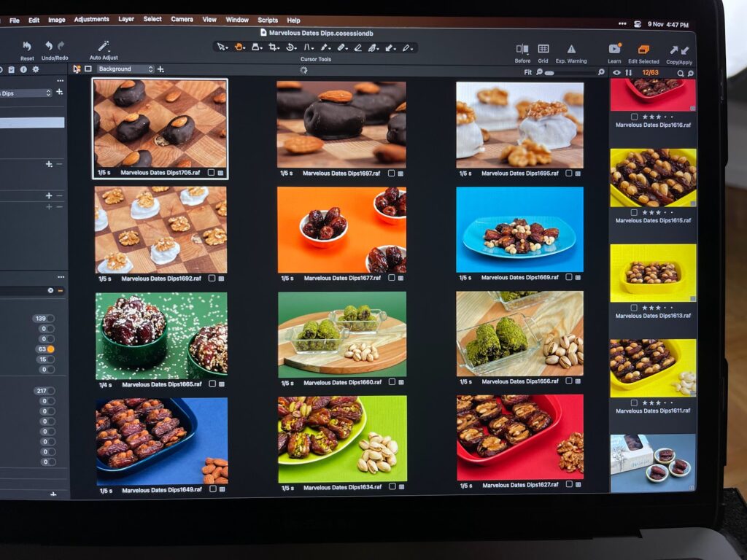
Task: Toggle the filter showing 139 images
Action: coord(43,318)
